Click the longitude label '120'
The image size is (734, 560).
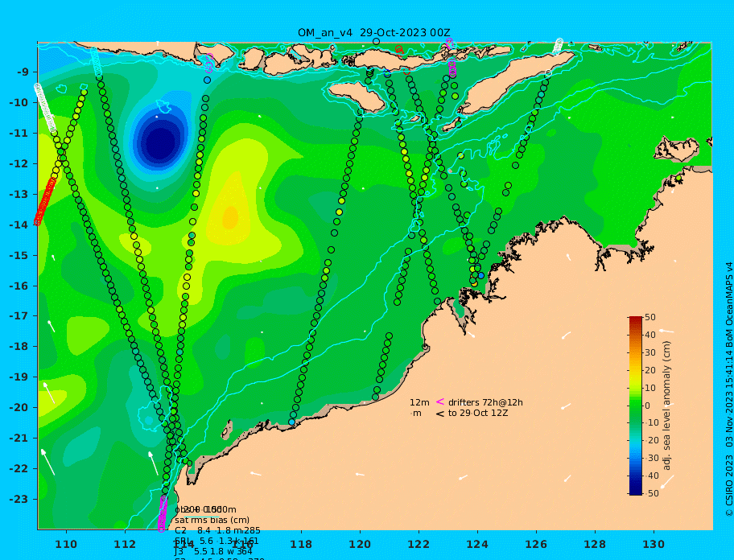(360, 545)
